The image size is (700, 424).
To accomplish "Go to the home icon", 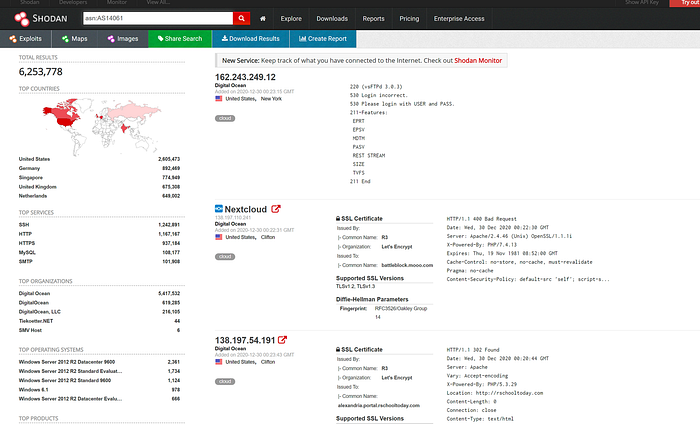I will coord(263,19).
